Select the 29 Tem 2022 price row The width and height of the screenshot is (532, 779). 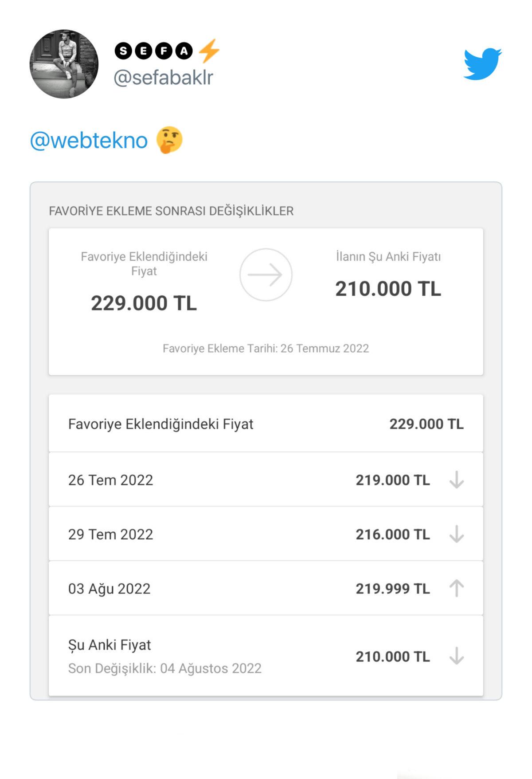(266, 534)
